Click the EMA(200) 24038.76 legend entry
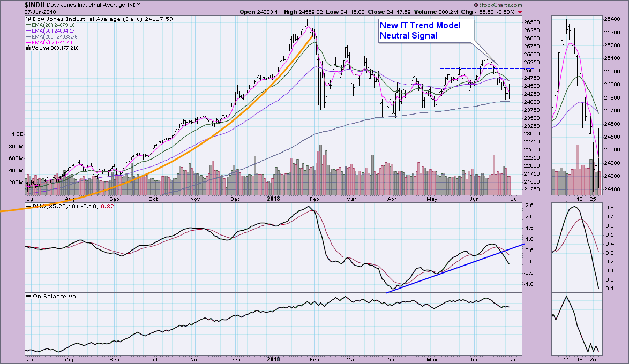The image size is (629, 364). click(x=51, y=36)
